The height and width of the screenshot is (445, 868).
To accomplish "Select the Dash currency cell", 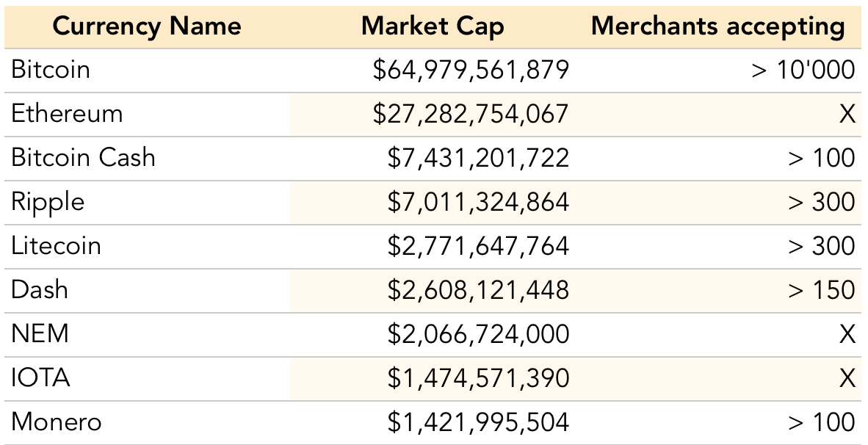I will click(x=40, y=290).
